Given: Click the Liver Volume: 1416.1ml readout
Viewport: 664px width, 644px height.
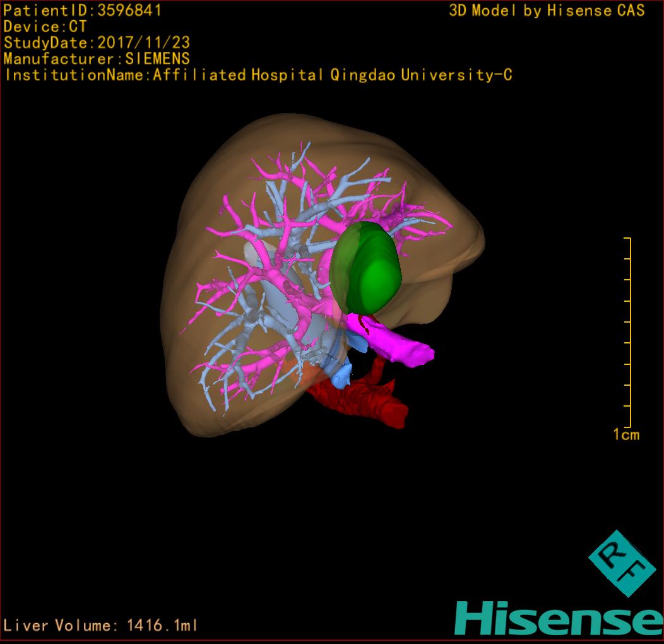Looking at the screenshot, I should 101,626.
